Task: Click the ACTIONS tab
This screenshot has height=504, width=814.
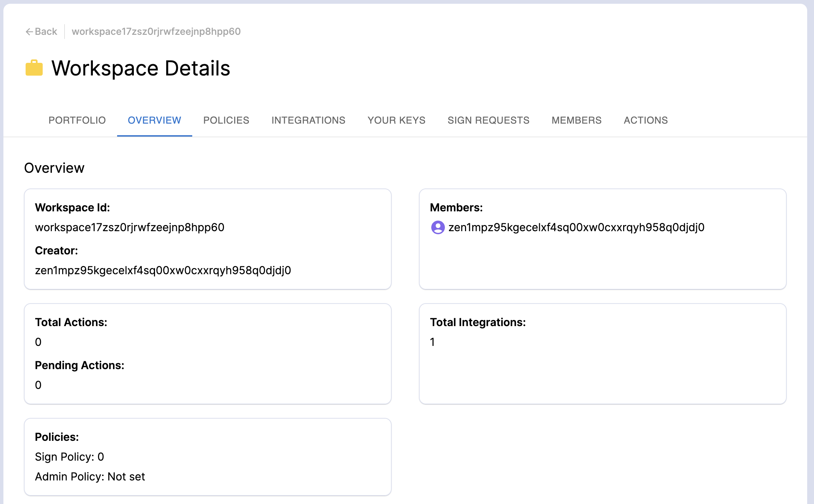Action: pyautogui.click(x=645, y=120)
